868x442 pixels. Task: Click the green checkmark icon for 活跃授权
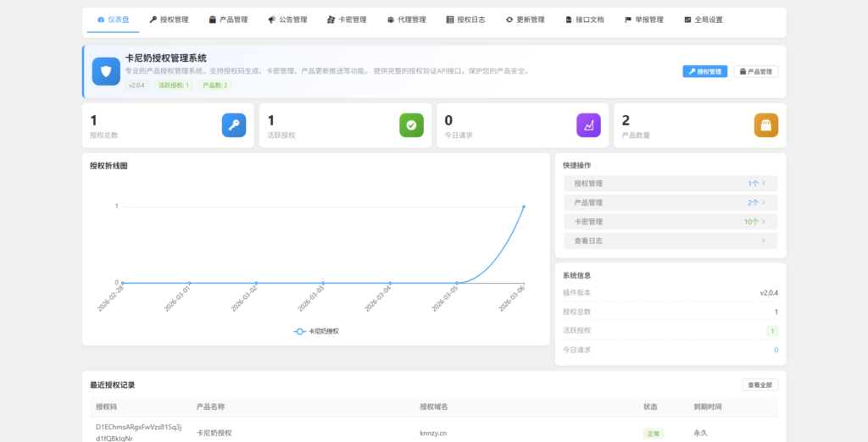[x=411, y=125]
